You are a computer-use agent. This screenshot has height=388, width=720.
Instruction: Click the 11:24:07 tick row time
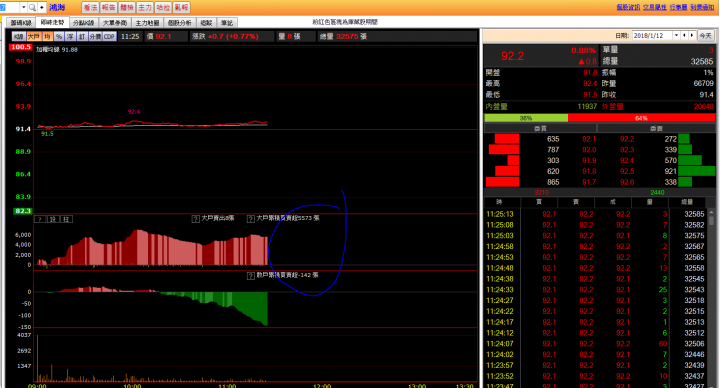500,343
